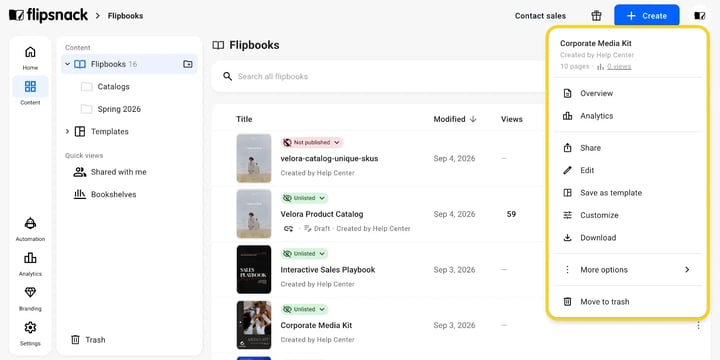The height and width of the screenshot is (360, 720).
Task: Click Velora Product Catalog thumbnail
Action: coord(254,214)
